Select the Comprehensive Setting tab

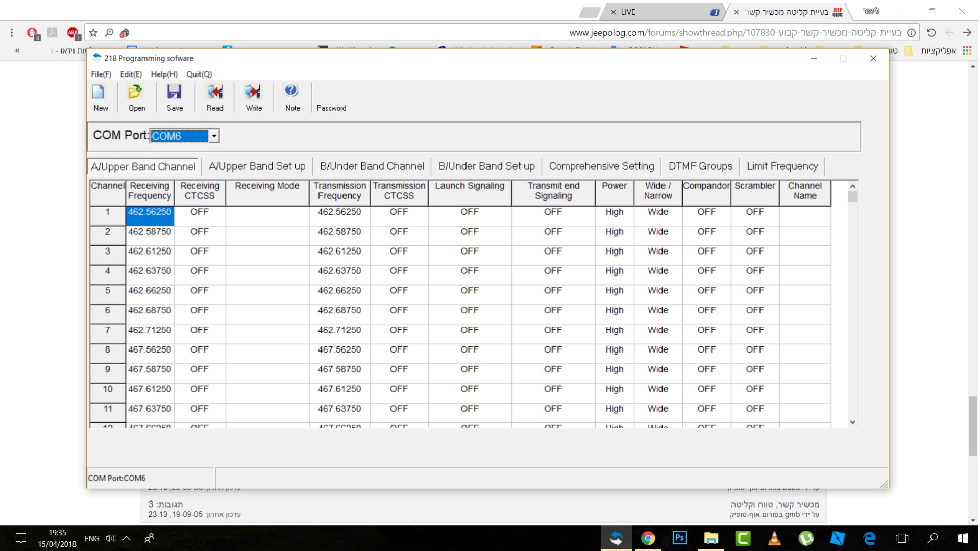[601, 166]
